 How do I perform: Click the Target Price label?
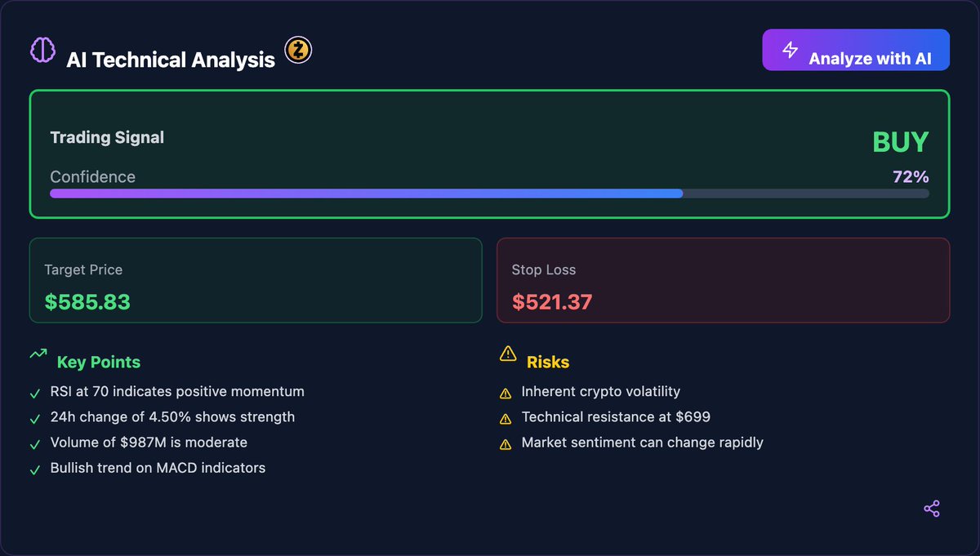(83, 269)
